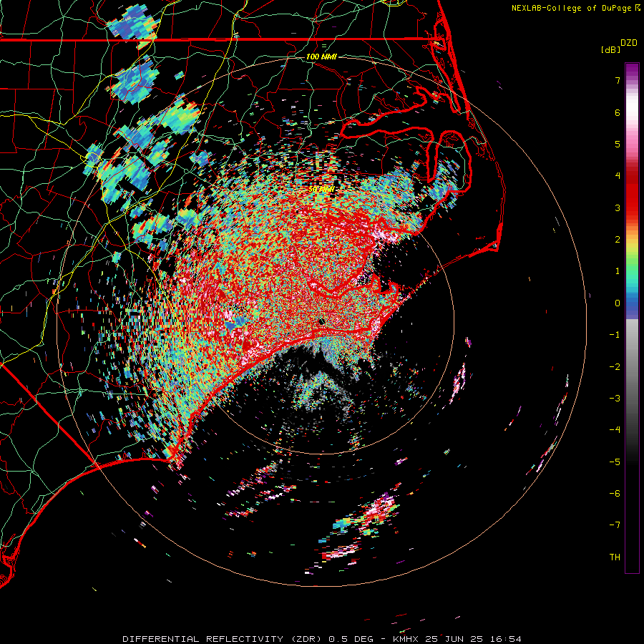
Task: Click the DIFFERENTIAL REFLECTIVITY caption text
Action: (203, 639)
